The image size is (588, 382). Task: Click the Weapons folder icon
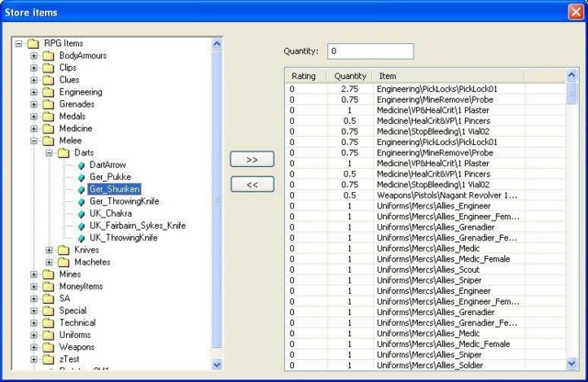(x=48, y=347)
